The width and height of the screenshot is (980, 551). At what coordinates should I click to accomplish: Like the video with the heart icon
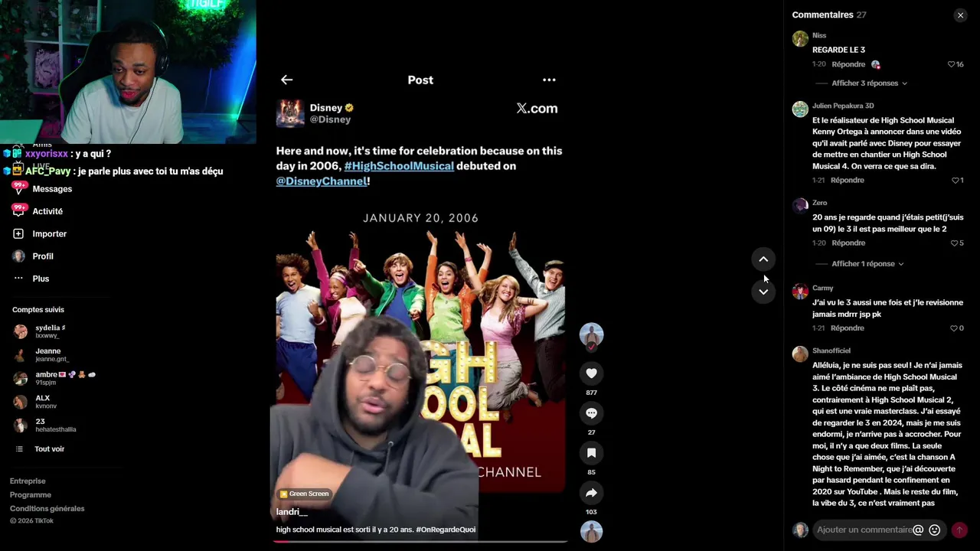click(591, 373)
